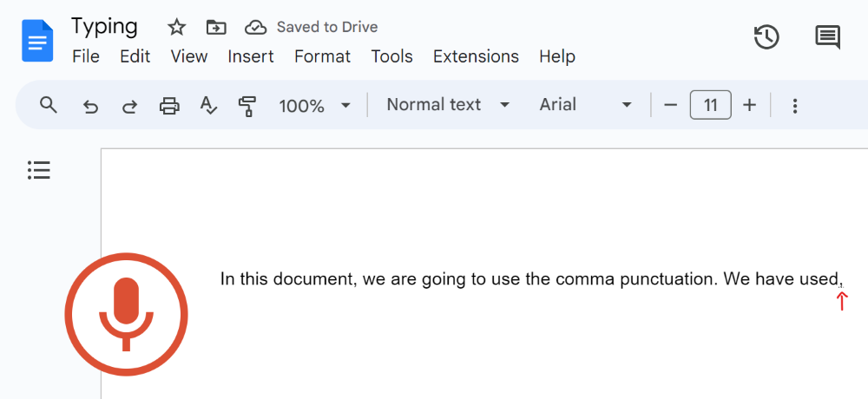
Task: Activate the paint format tool
Action: point(247,106)
